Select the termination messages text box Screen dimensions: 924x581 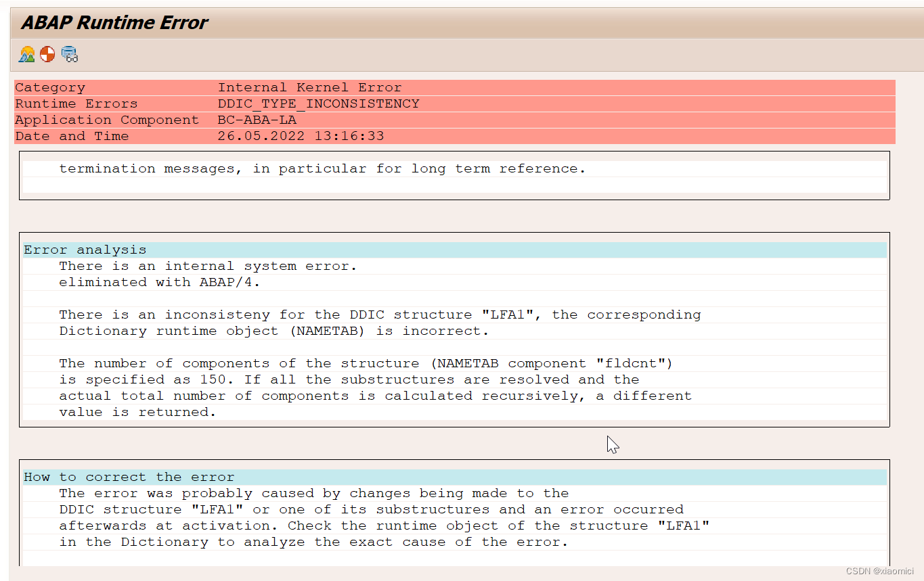point(322,168)
